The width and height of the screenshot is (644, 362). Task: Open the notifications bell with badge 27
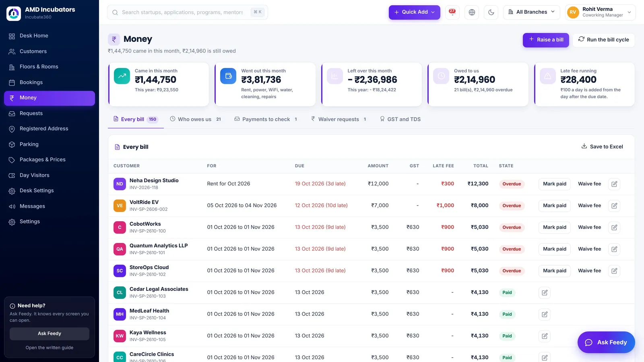[x=452, y=12]
